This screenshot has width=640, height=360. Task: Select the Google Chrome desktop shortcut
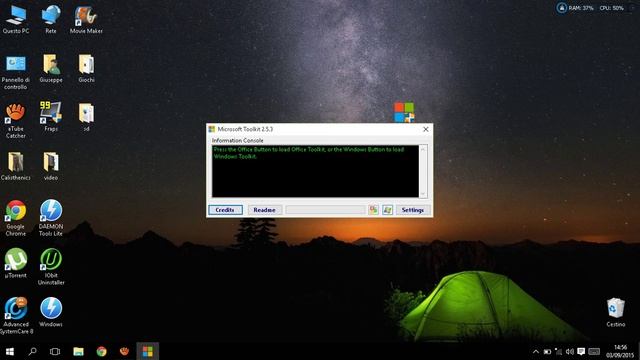click(16, 218)
